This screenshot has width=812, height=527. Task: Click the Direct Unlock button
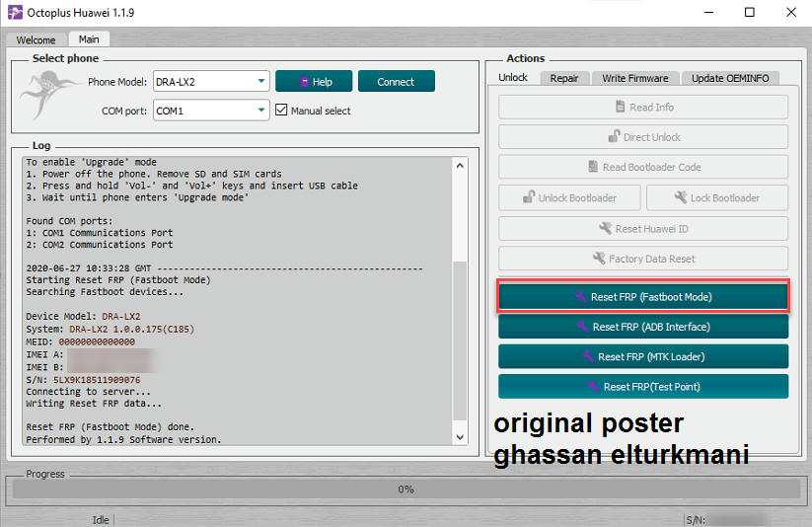643,137
